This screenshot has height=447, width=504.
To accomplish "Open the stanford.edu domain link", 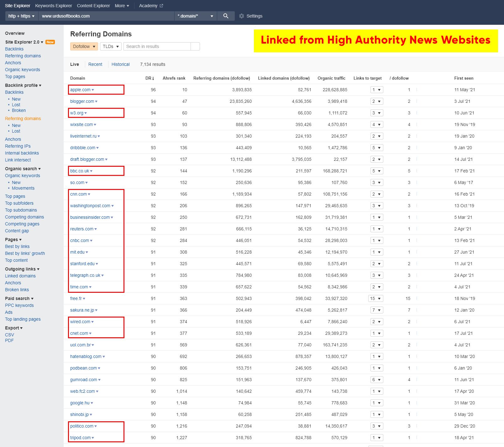I will click(82, 264).
